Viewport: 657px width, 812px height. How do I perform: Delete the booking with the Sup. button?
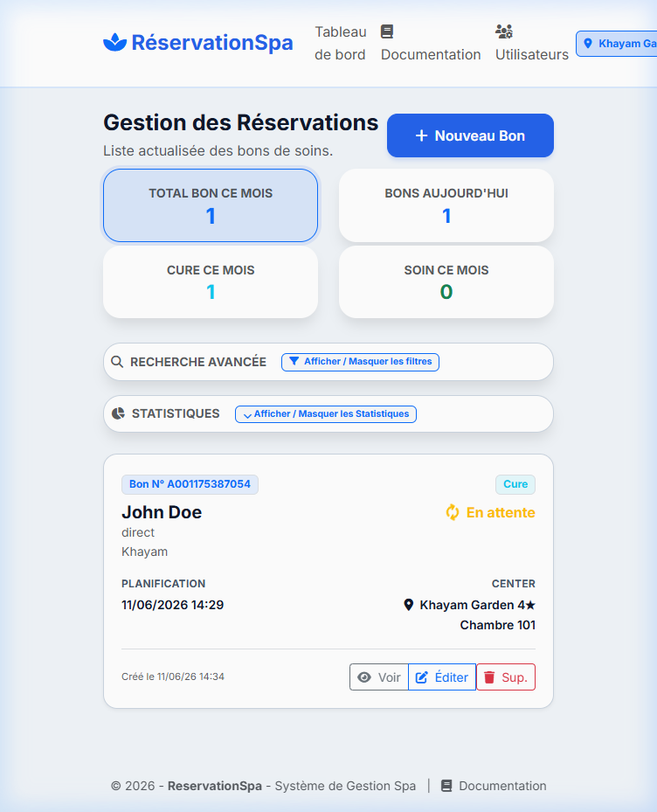(x=506, y=677)
